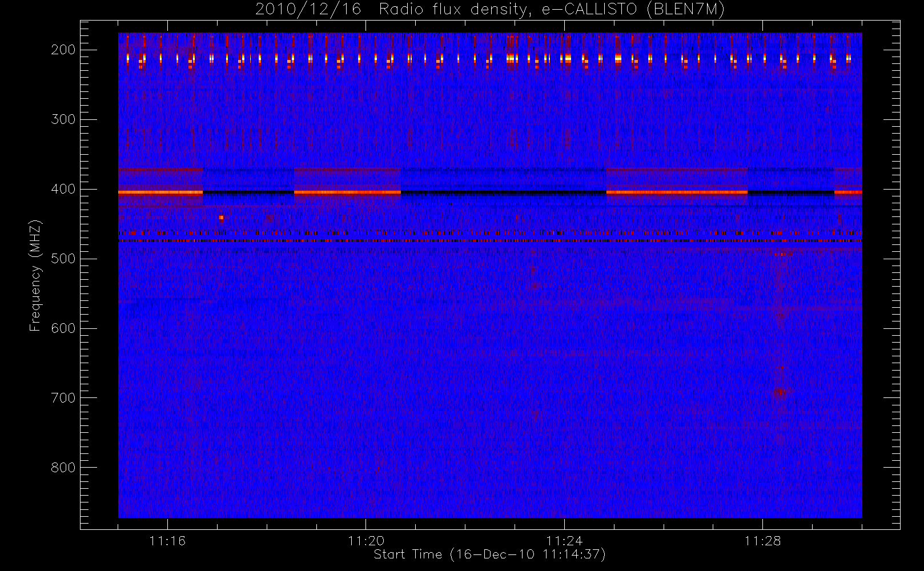924x571 pixels.
Task: Click the 300 frequency tick label
Action: (63, 119)
